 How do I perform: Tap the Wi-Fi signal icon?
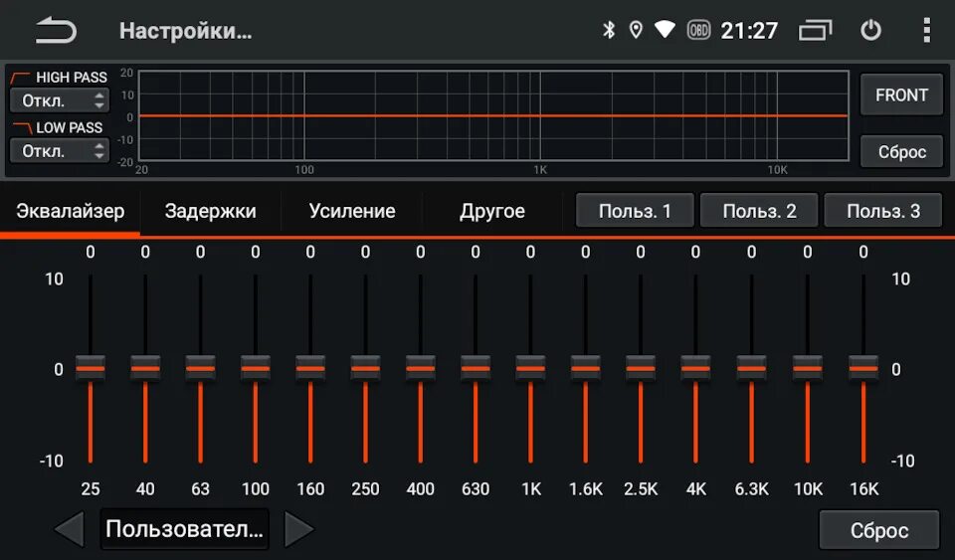(x=665, y=29)
